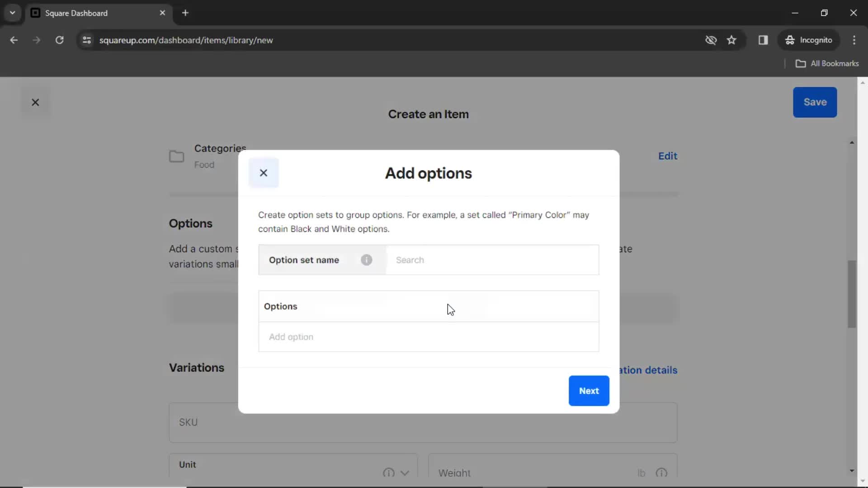Reload the page
The image size is (868, 488).
59,40
